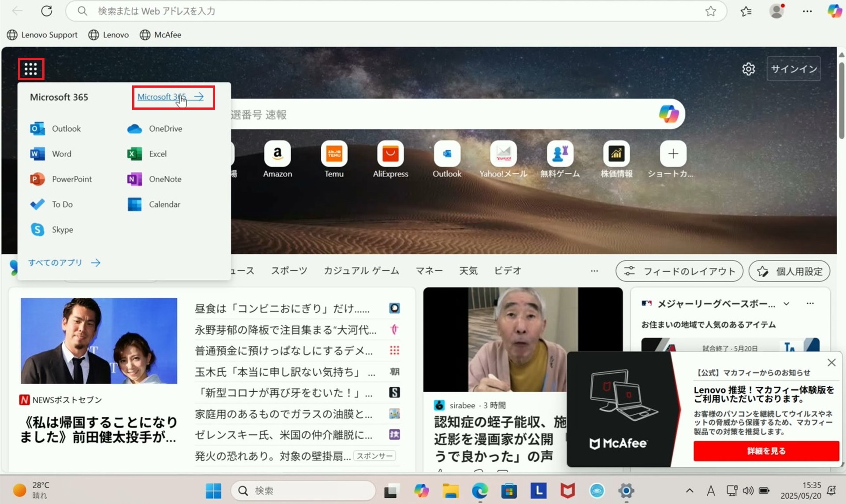Open the browser profile avatar

777,11
